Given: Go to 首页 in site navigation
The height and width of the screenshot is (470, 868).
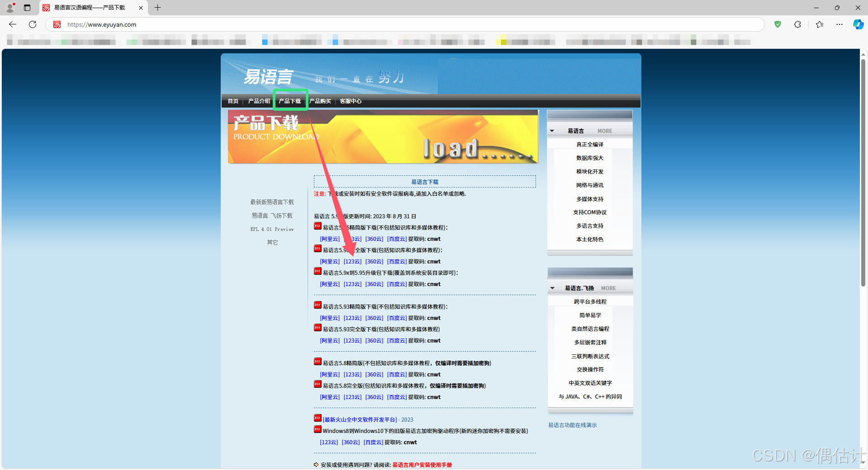Looking at the screenshot, I should point(233,101).
